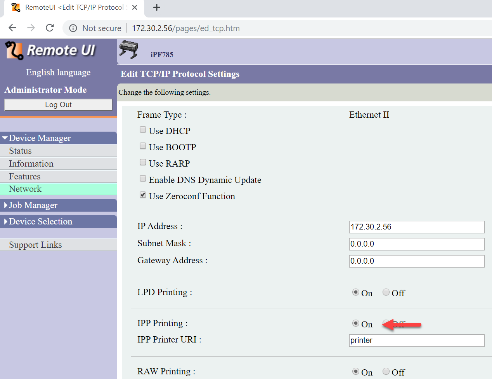Click the iPF785 printer icon
Viewport: 492px width, 379px height.
point(128,49)
